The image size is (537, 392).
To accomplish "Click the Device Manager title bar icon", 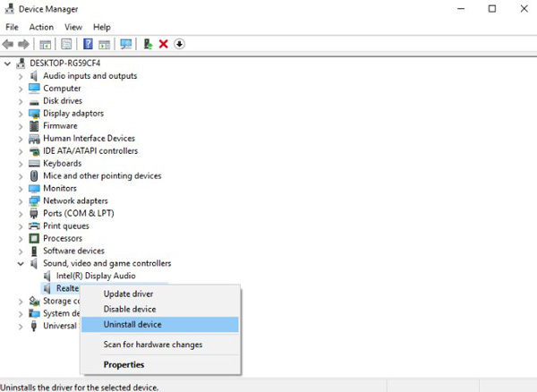I will [x=10, y=9].
